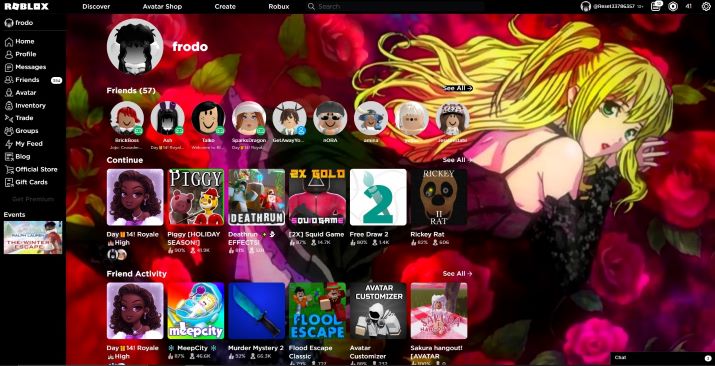This screenshot has height=366, width=715.
Task: Open the notifications icon in the top bar
Action: [656, 6]
